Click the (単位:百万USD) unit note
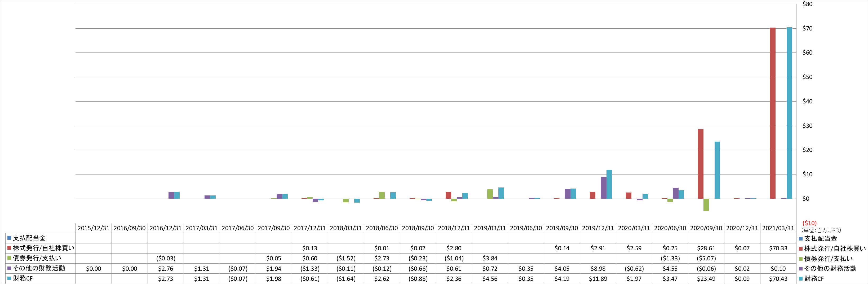The height and width of the screenshot is (284, 868). coord(821,230)
